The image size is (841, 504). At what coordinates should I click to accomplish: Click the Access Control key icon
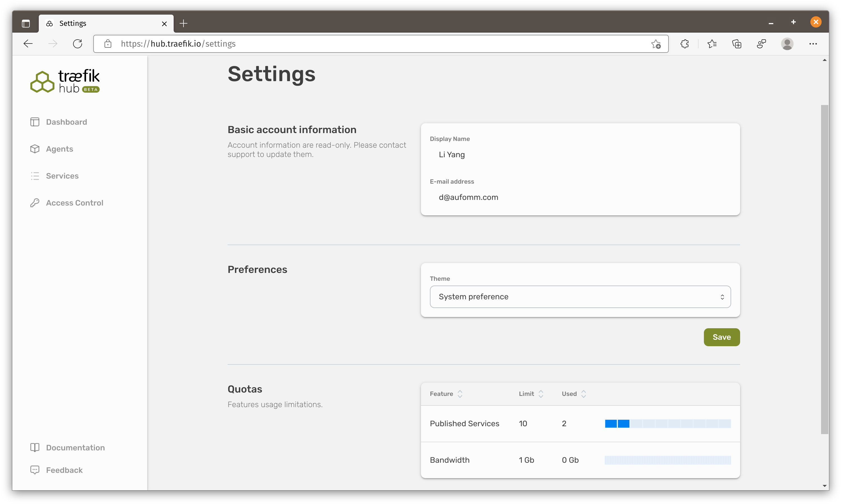coord(35,203)
